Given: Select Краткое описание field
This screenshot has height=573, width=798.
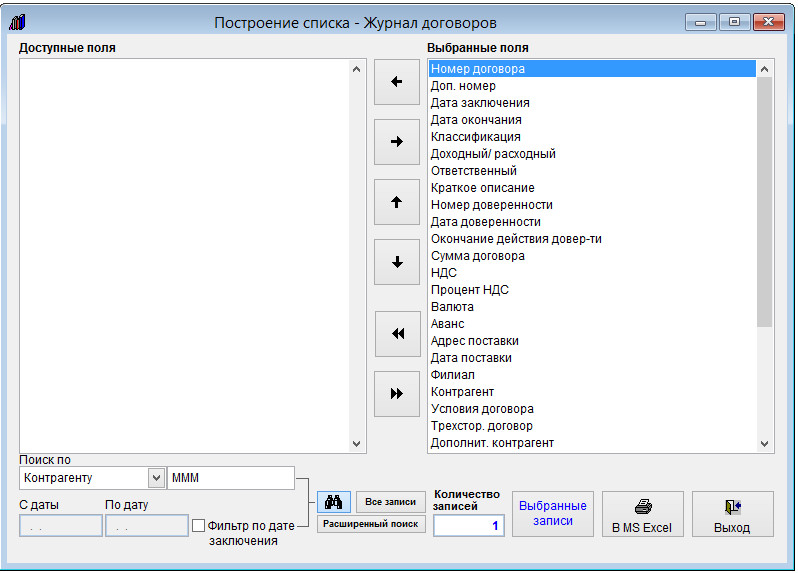Looking at the screenshot, I should pos(593,188).
